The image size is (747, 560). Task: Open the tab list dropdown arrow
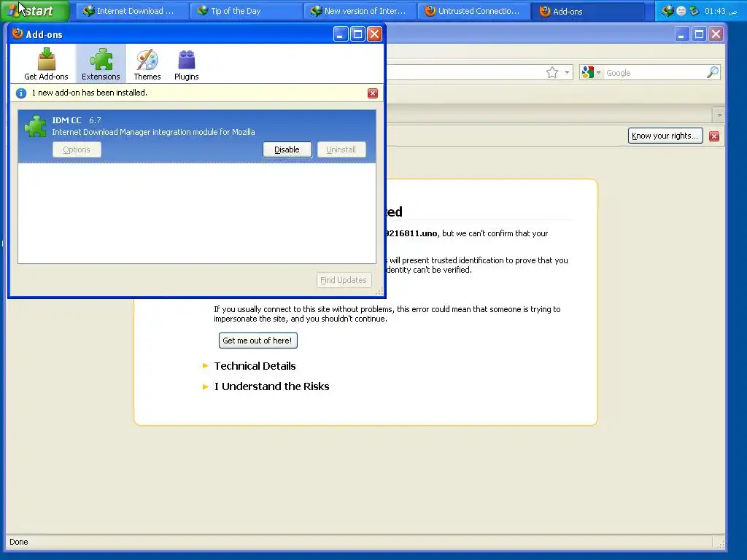coord(719,115)
